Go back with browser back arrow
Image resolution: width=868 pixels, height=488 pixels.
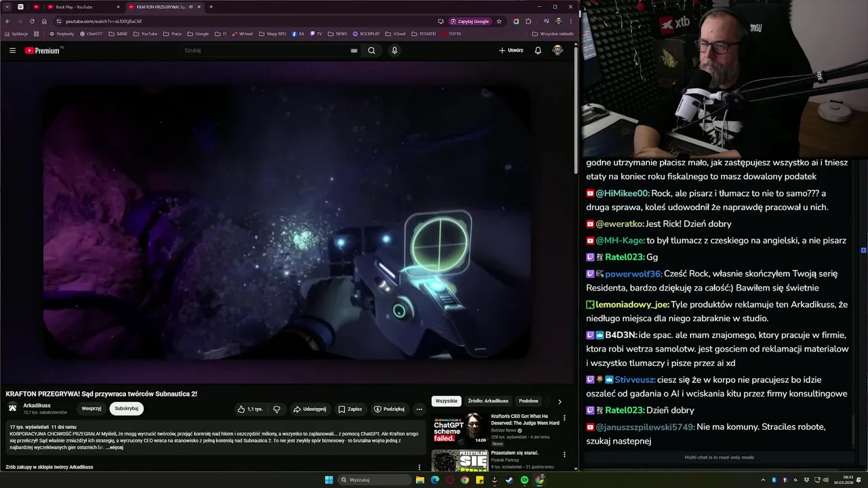click(7, 21)
